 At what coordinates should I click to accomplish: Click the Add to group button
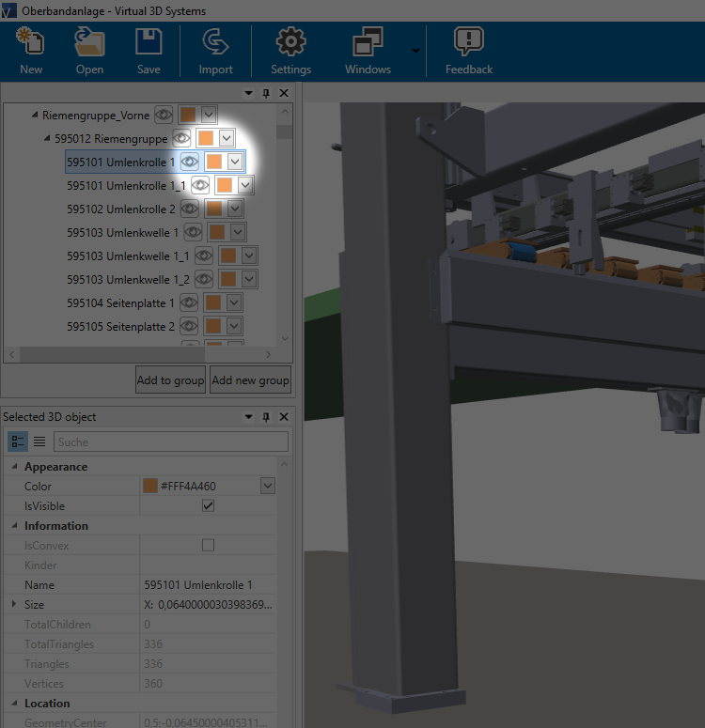(x=170, y=379)
